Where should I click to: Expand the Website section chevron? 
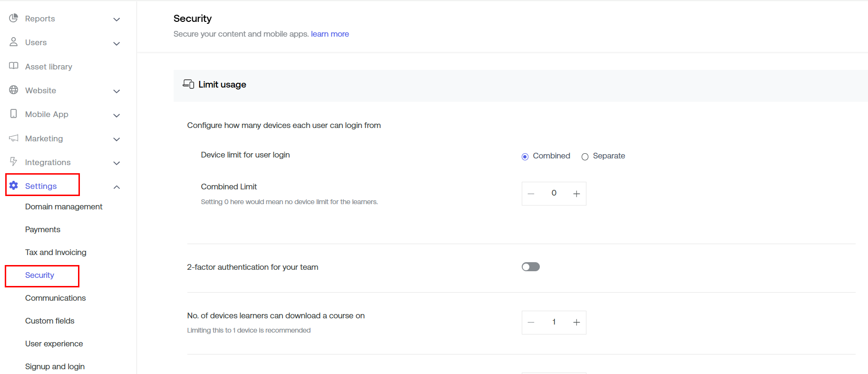coord(117,91)
